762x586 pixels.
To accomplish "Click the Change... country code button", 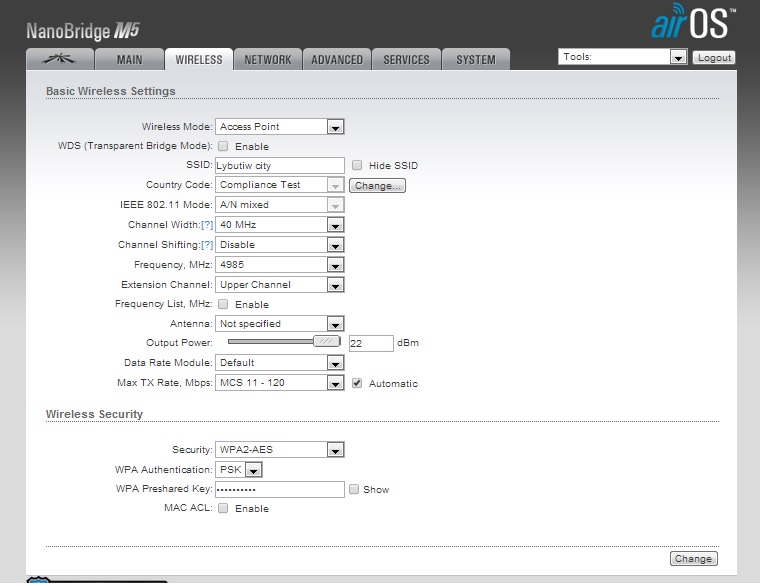I will point(378,186).
